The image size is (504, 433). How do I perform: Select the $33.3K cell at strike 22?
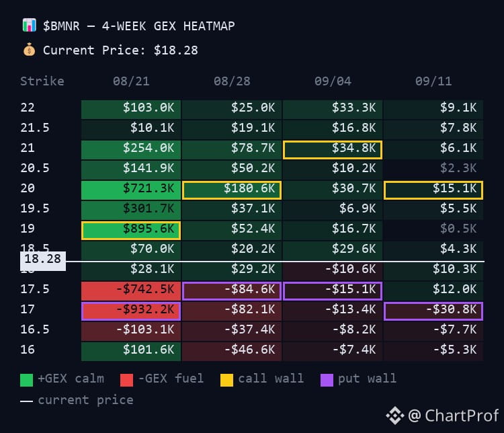(333, 109)
